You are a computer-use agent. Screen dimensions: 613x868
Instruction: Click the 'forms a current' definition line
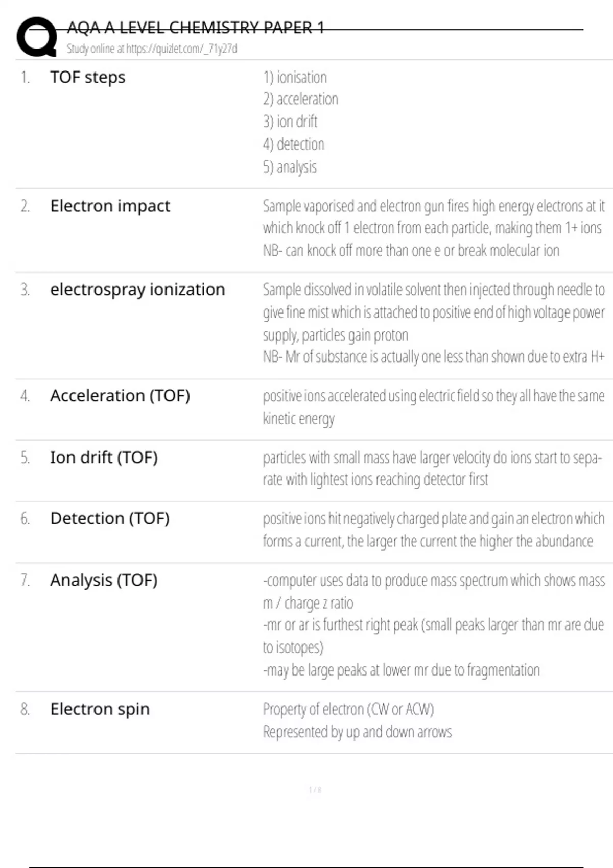(x=428, y=541)
